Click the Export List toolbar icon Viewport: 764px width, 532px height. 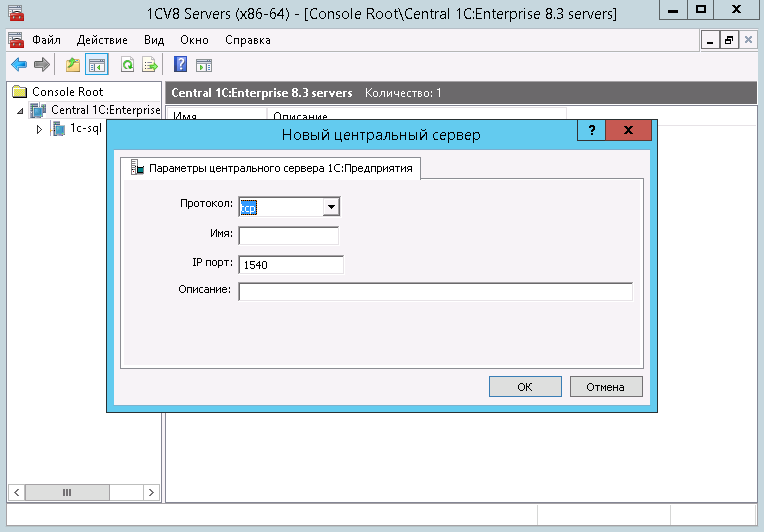[x=150, y=65]
